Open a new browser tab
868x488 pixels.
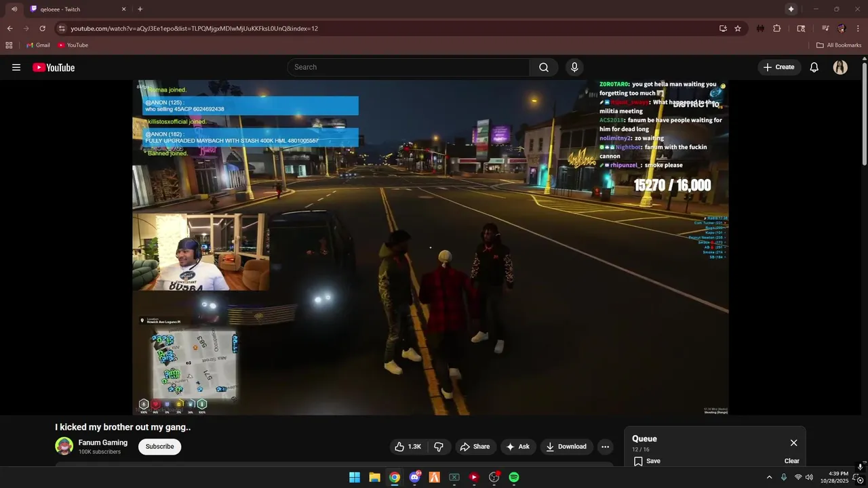[140, 9]
